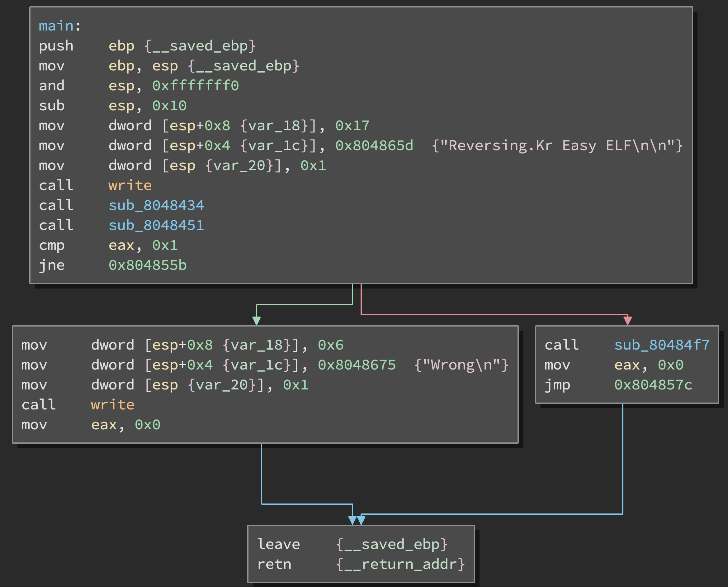Click the string address 0x8048675
The width and height of the screenshot is (728, 587).
pyautogui.click(x=357, y=365)
